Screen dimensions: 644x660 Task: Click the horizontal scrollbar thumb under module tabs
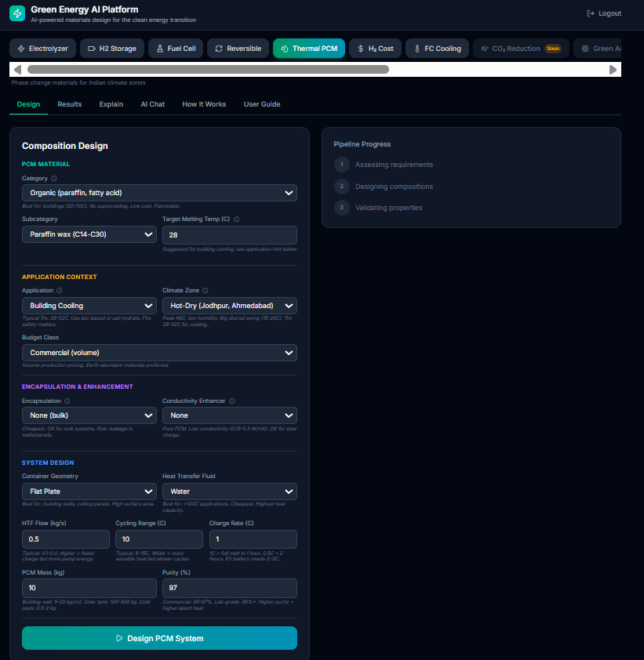click(x=208, y=70)
